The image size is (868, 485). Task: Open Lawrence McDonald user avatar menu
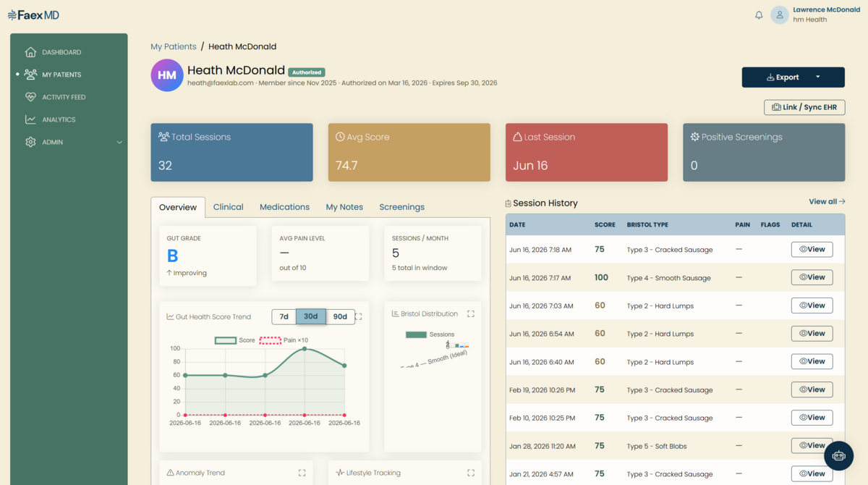tap(780, 14)
